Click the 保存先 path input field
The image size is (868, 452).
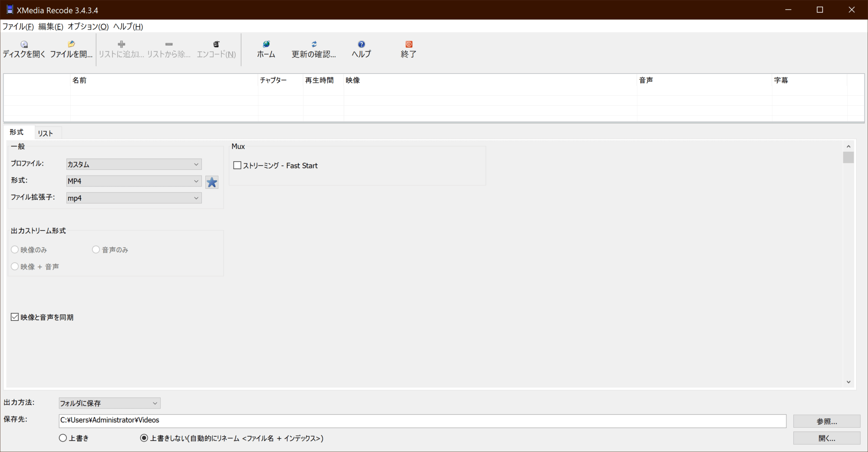(422, 420)
